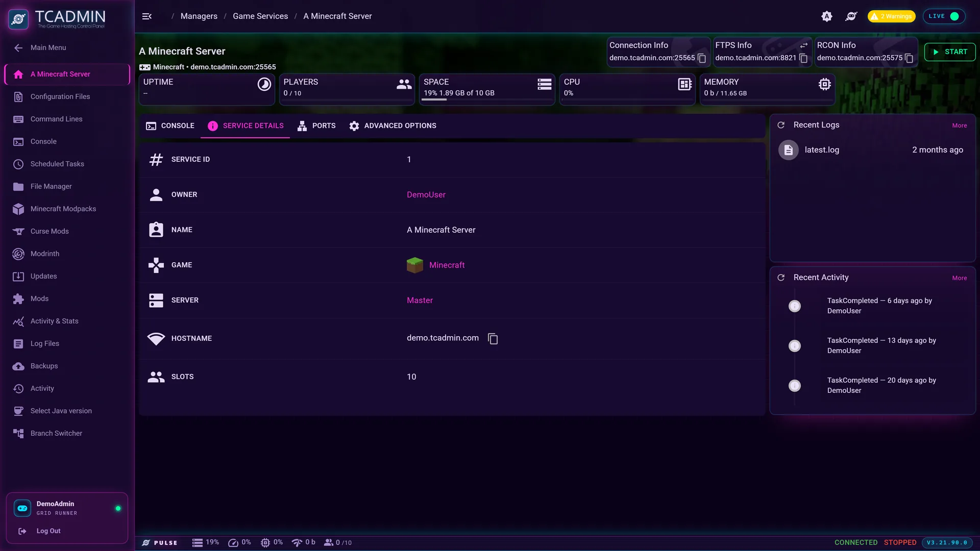This screenshot has width=980, height=551.
Task: Open Scheduled Tasks
Action: click(67, 164)
